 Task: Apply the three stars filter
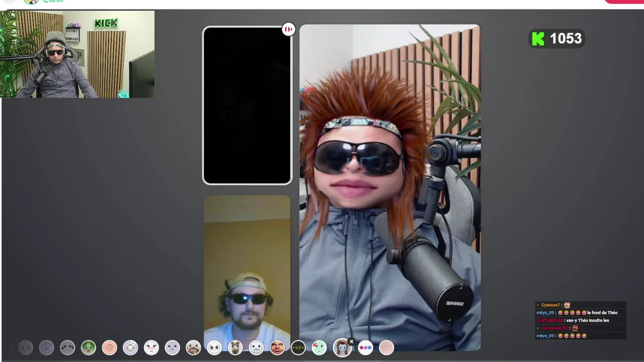click(x=365, y=347)
